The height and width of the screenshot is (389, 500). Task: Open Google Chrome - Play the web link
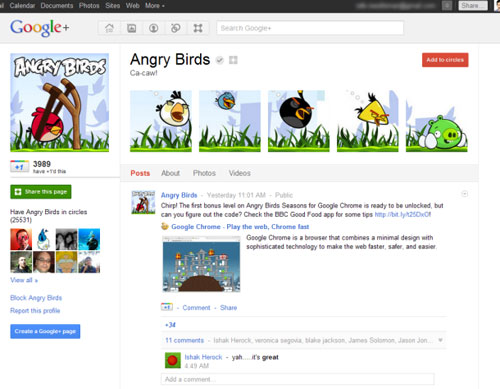point(240,227)
